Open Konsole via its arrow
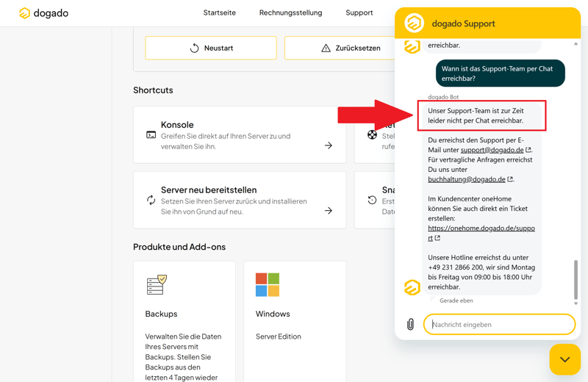The height and width of the screenshot is (382, 588). pos(329,145)
